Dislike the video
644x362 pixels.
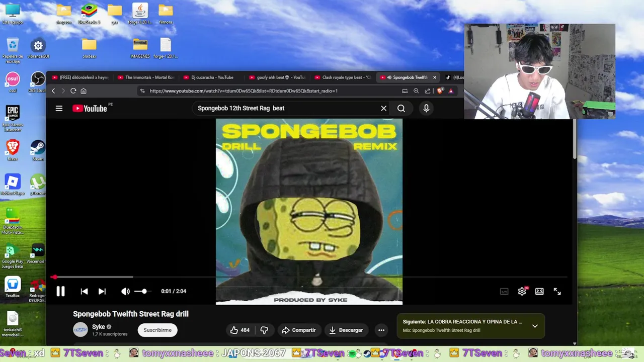pyautogui.click(x=264, y=330)
